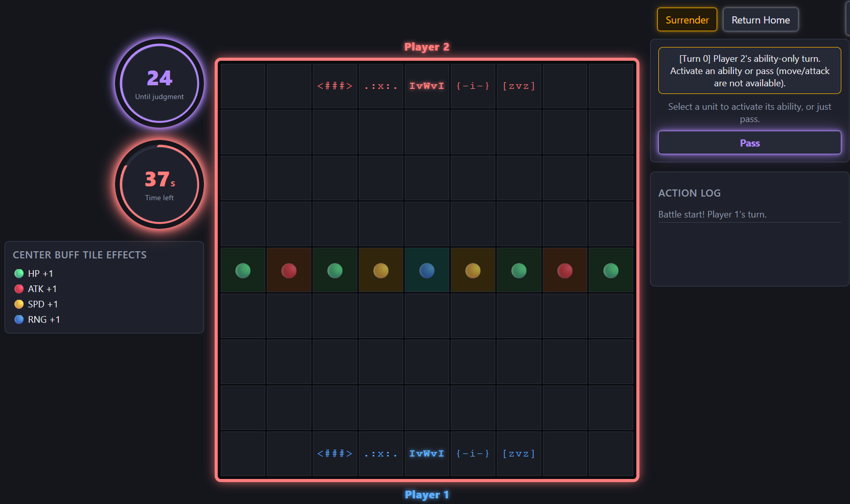
Task: Click yellow SPD tile left of blue tile
Action: 381,270
